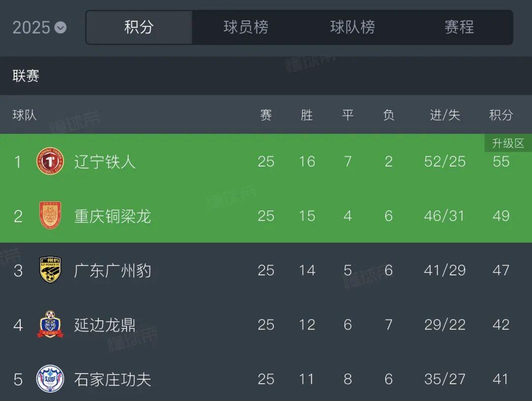Open the 辽宁铁人 team name link
Image resolution: width=532 pixels, height=401 pixels.
pos(105,162)
